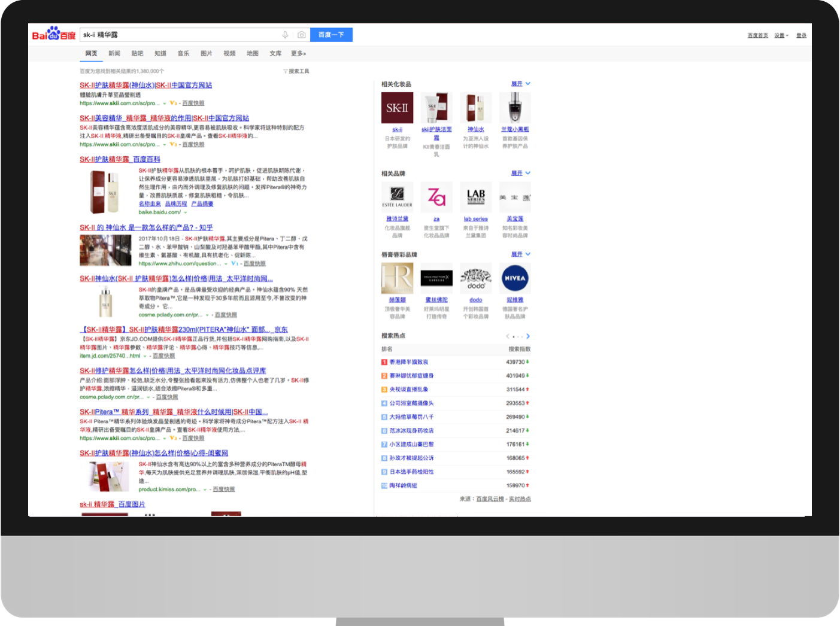Screen dimensions: 840x626
Task: Click the skii护肤洁面霜 product image
Action: pyautogui.click(x=436, y=108)
